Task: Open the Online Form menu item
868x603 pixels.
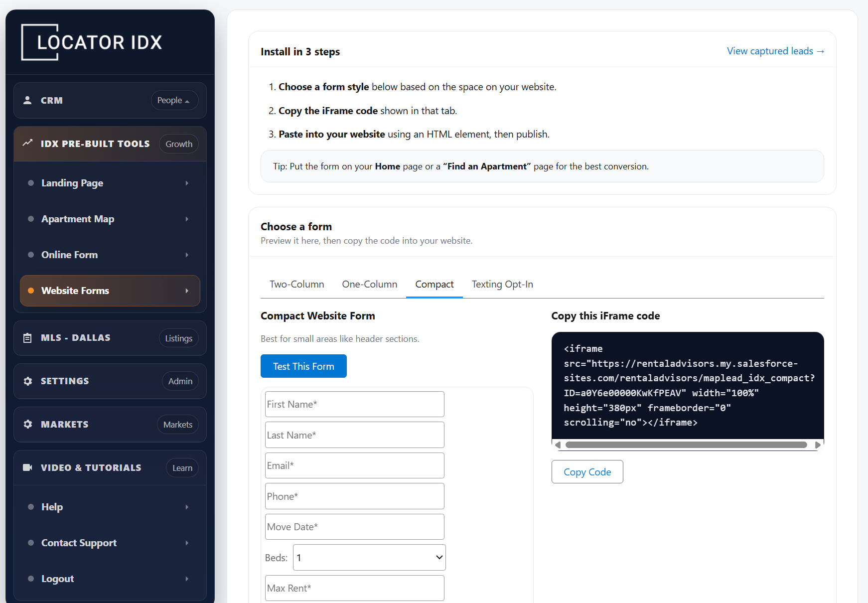Action: (x=110, y=255)
